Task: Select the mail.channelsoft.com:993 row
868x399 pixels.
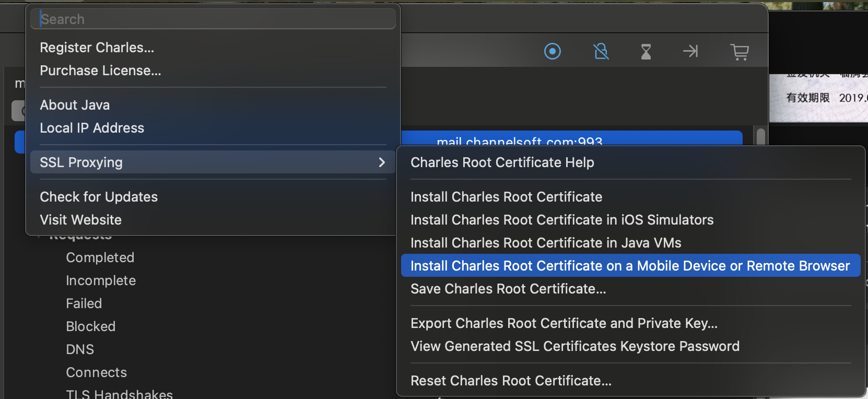Action: [x=572, y=138]
